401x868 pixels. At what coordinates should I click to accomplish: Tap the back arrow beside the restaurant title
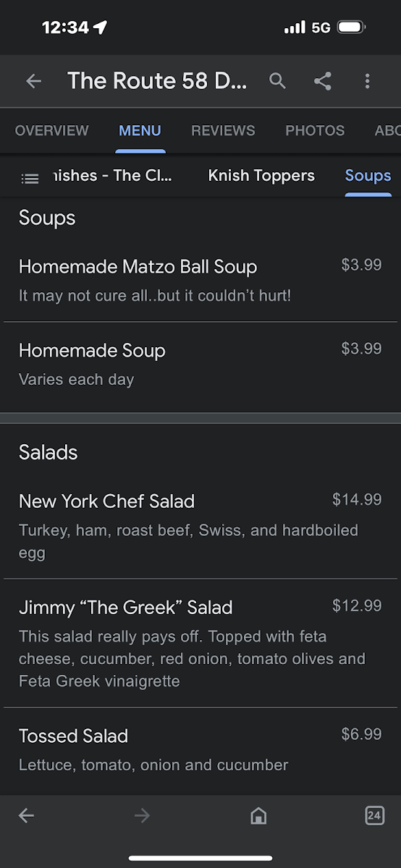[x=34, y=81]
